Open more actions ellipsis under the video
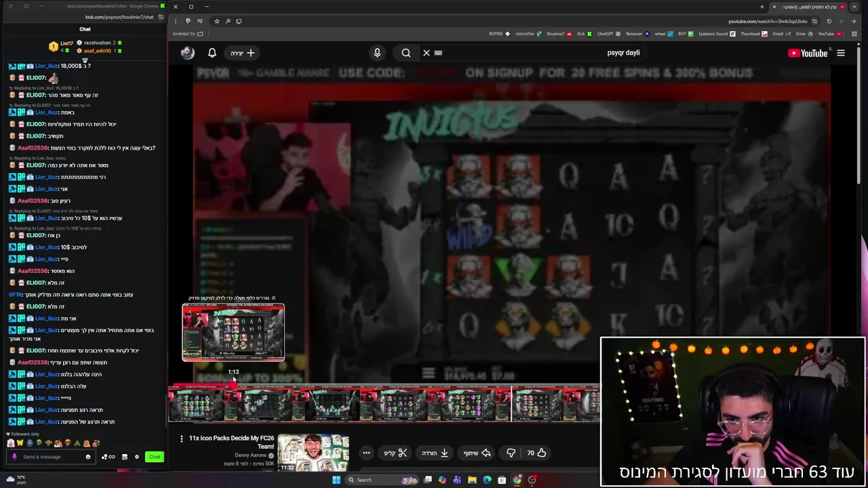Image resolution: width=868 pixels, height=488 pixels. click(x=366, y=453)
